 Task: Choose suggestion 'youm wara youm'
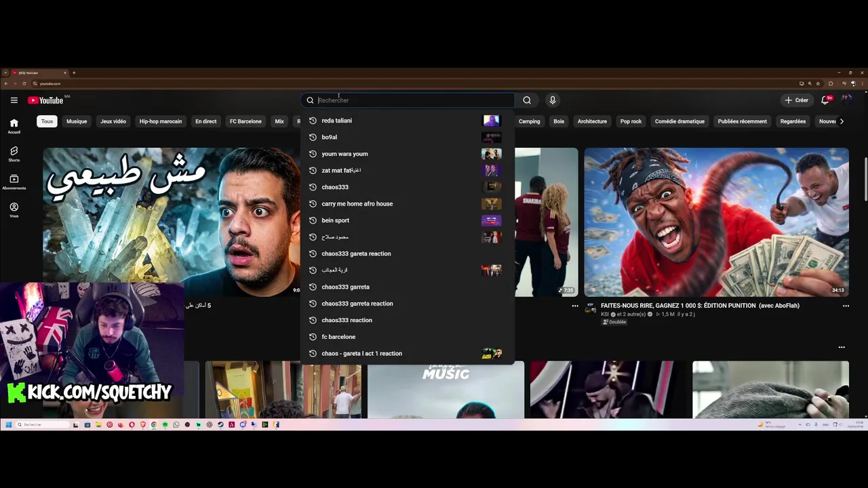(408, 154)
